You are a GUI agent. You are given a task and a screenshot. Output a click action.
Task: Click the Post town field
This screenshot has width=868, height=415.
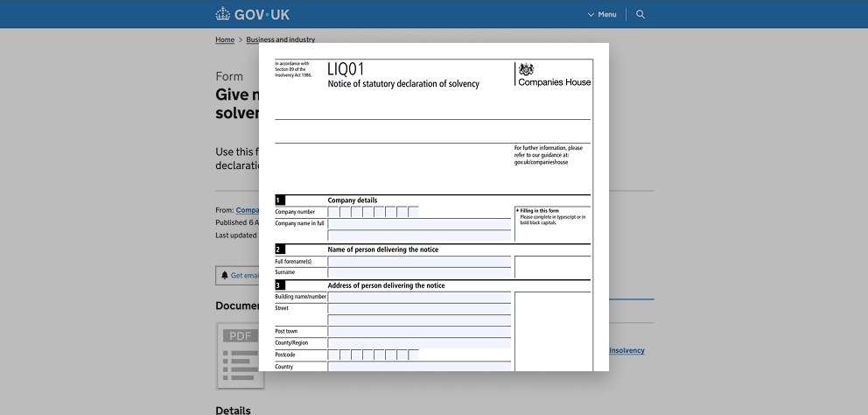tap(419, 331)
